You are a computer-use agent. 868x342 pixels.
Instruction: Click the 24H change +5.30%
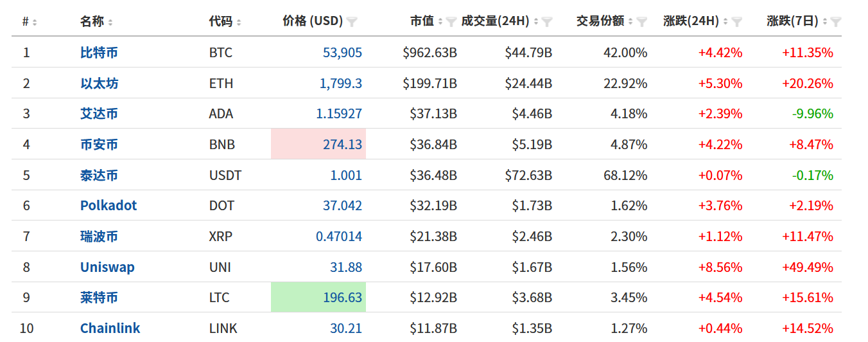[x=720, y=84]
